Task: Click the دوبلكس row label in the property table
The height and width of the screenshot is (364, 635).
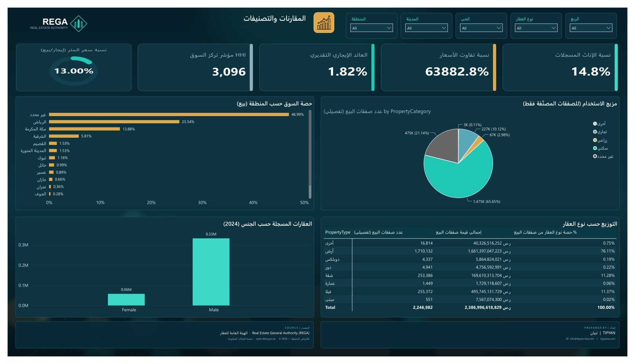Action: click(332, 260)
